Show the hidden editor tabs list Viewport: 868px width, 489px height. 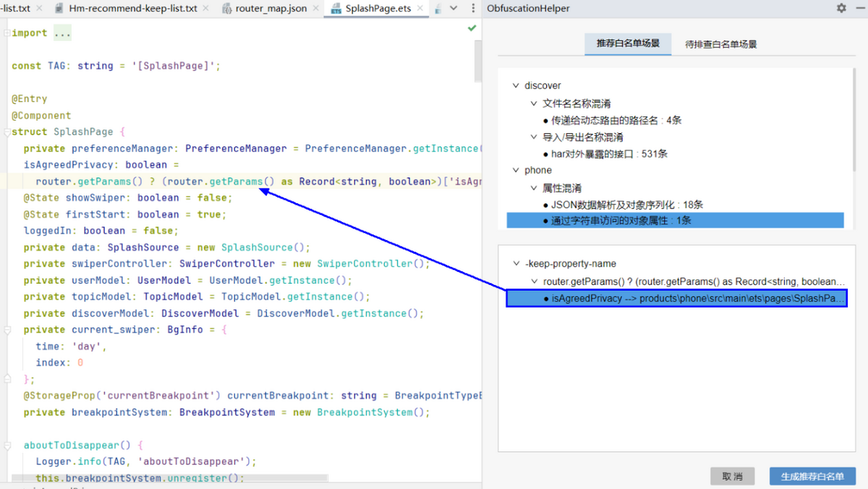pos(454,9)
